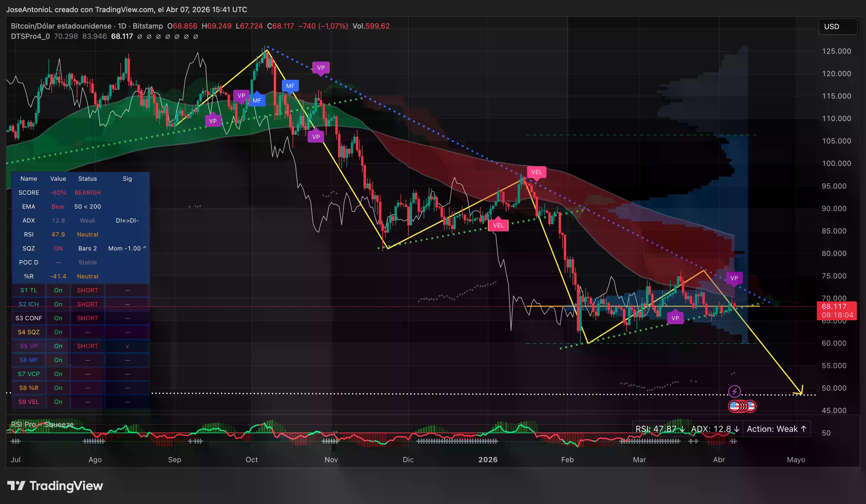The width and height of the screenshot is (866, 504).
Task: Click the Action: Weak status item
Action: (777, 429)
